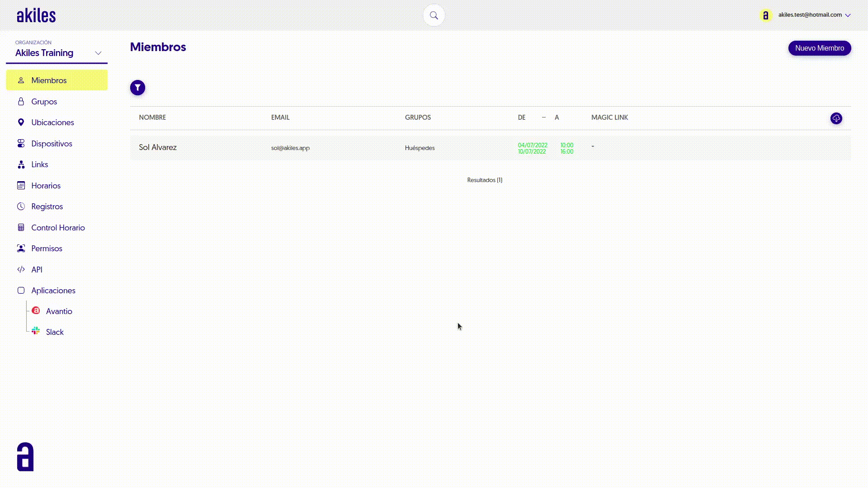The width and height of the screenshot is (868, 488).
Task: Open the filter icon above the members table
Action: coord(137,87)
